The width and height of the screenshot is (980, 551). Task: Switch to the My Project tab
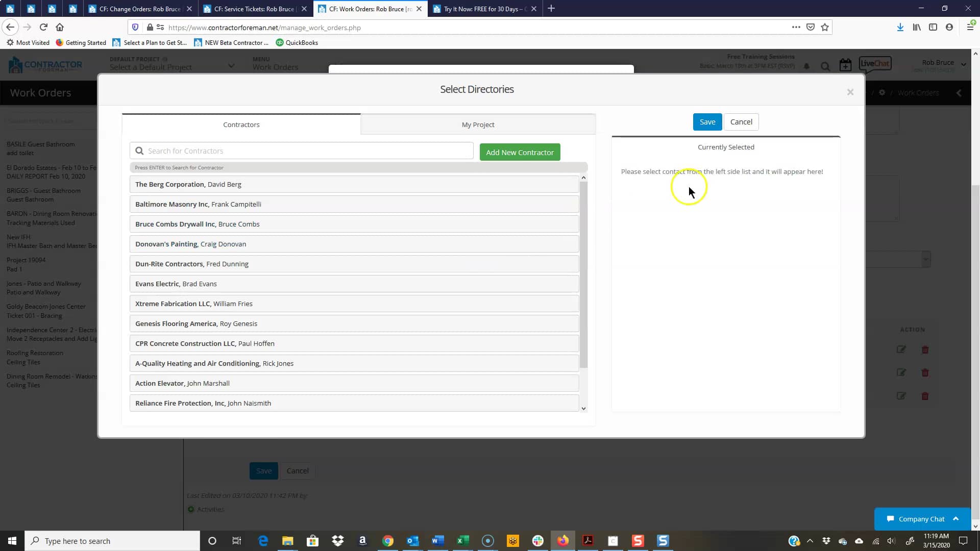[x=478, y=124]
